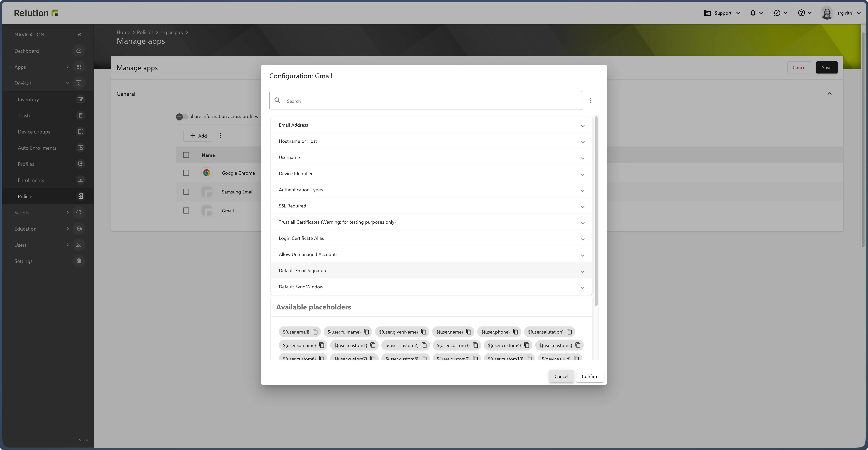
Task: Expand the SSL Required setting
Action: (x=582, y=206)
